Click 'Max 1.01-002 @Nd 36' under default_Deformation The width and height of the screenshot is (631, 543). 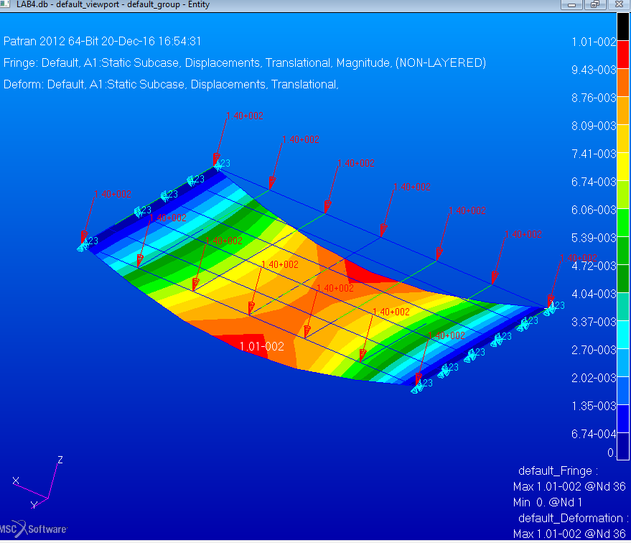pyautogui.click(x=569, y=534)
